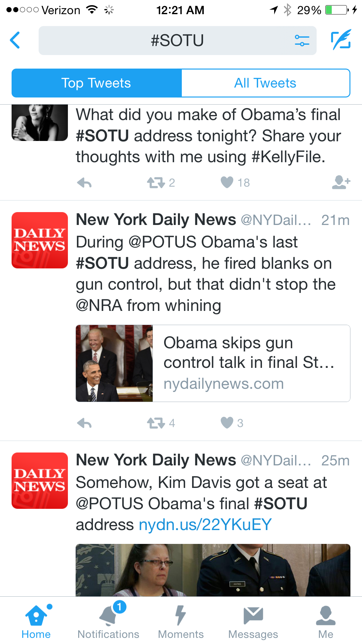Screen dimensions: 362x644
Task: Switch to All Tweets tab
Action: (x=265, y=83)
